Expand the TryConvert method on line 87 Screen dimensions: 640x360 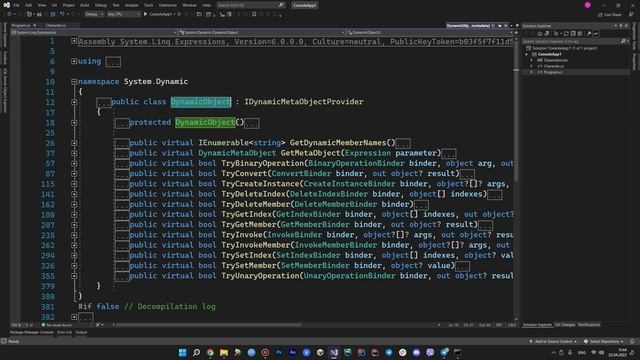point(74,173)
